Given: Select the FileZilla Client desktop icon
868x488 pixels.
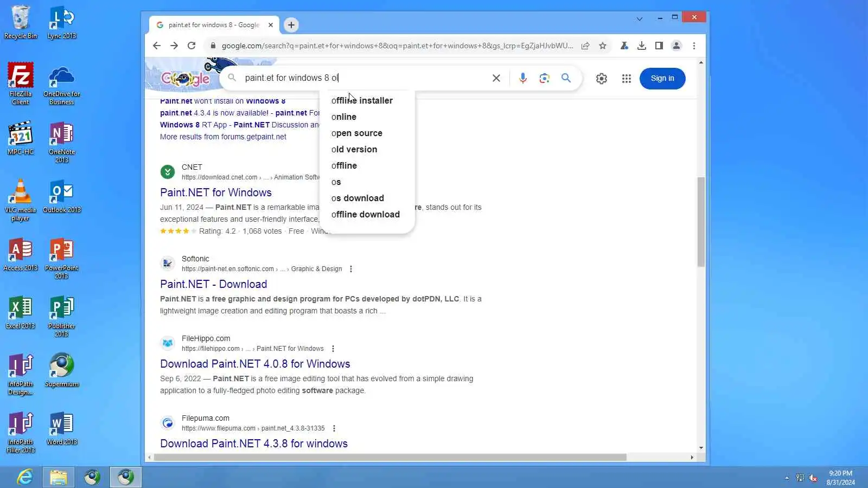Looking at the screenshot, I should (21, 84).
